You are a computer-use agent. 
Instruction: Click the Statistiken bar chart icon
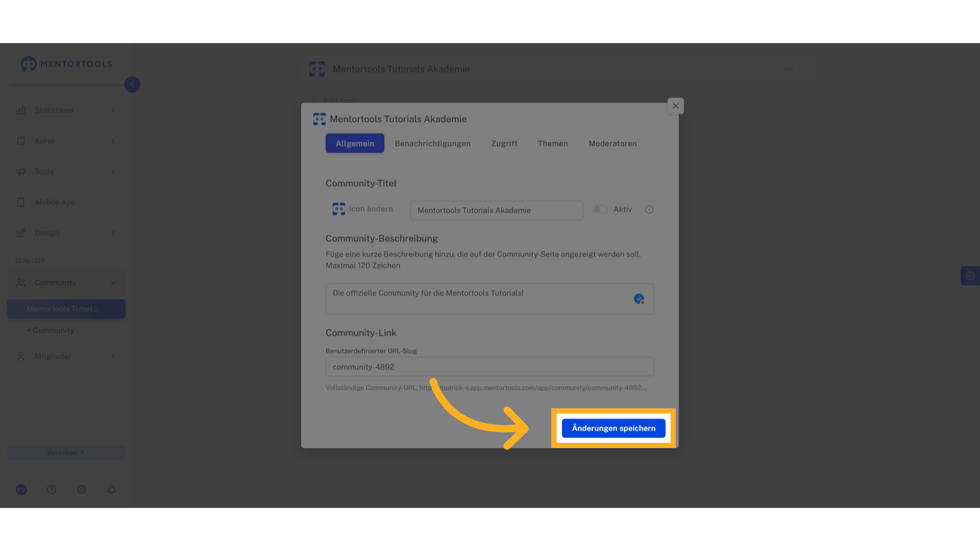(21, 111)
